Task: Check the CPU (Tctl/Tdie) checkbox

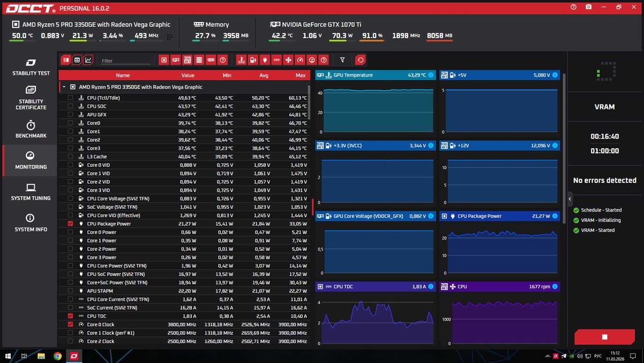Action: pos(70,98)
